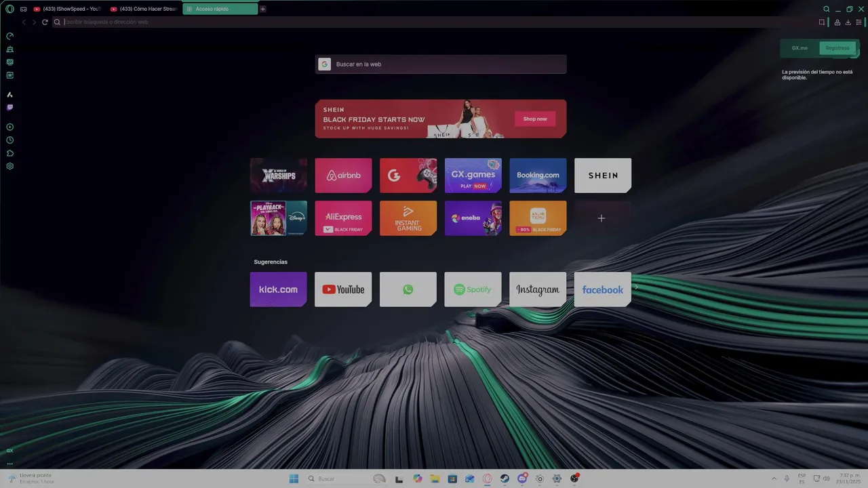This screenshot has width=868, height=488.
Task: Show hidden system tray icons
Action: click(774, 479)
